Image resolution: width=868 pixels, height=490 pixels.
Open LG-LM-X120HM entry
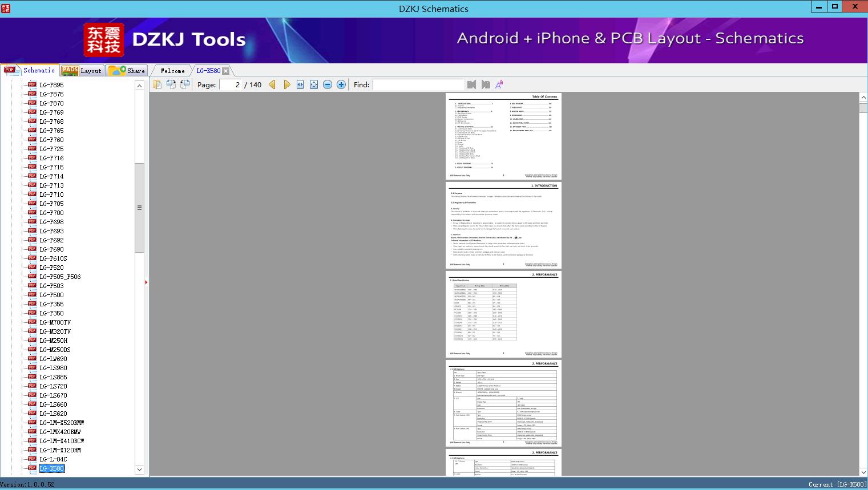[60, 450]
